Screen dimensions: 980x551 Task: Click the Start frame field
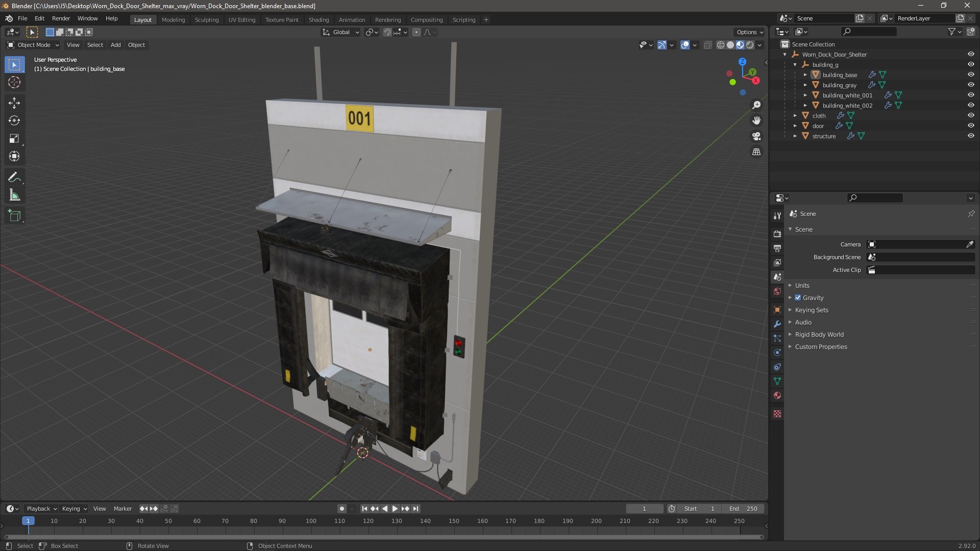coord(699,509)
